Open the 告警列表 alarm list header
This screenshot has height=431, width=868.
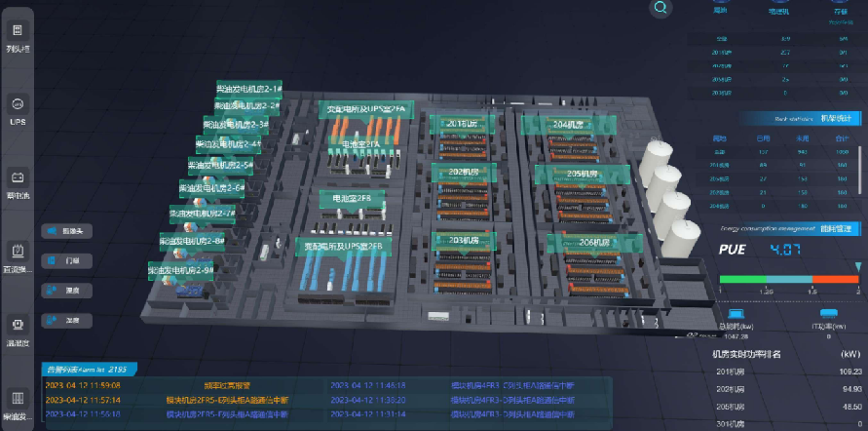86,369
